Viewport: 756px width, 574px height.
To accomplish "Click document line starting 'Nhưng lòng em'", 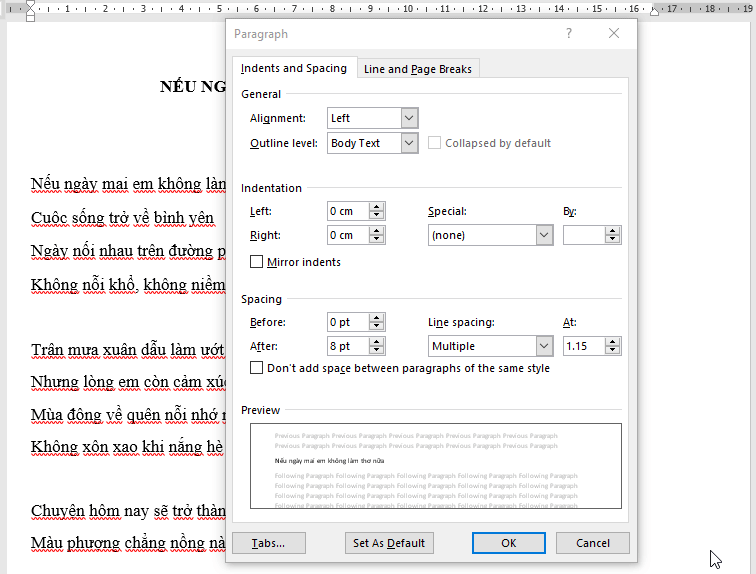I will [x=128, y=382].
